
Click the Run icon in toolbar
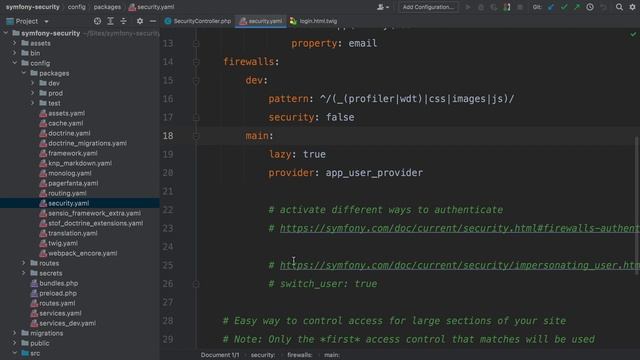[468, 7]
